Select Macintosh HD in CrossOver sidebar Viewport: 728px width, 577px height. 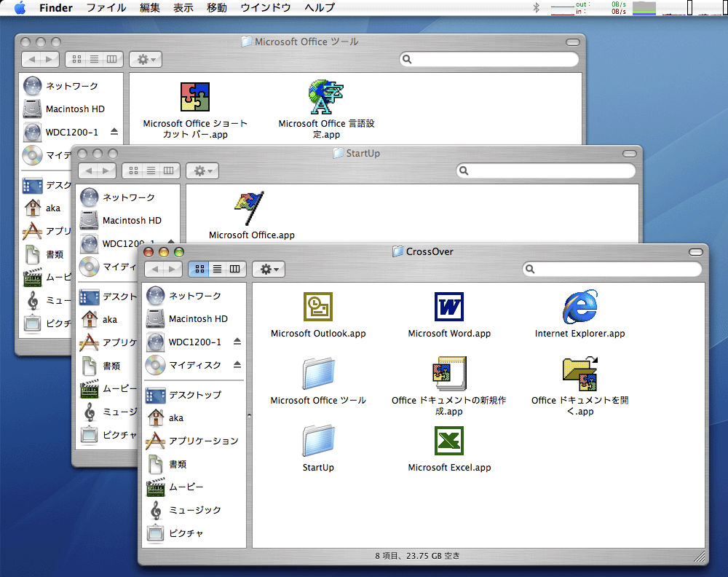point(194,318)
